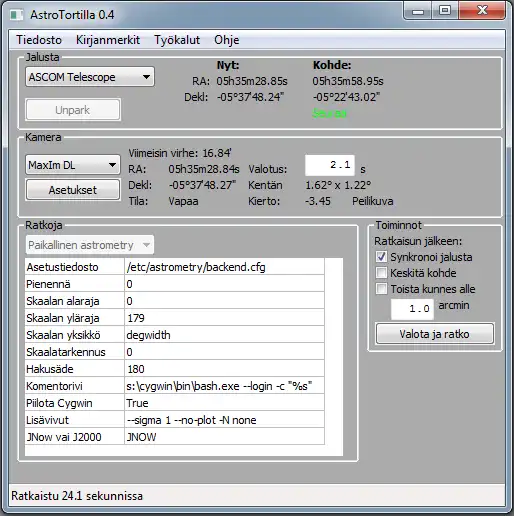Click the Valota ja ratko button

point(435,334)
